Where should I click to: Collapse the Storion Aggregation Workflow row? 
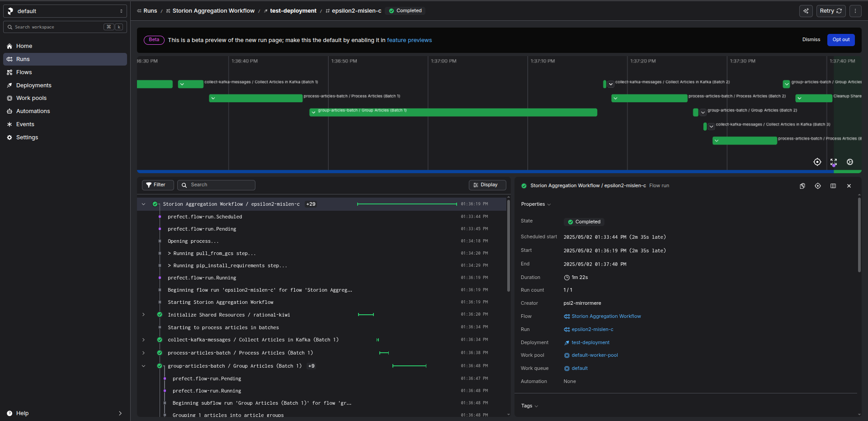(143, 204)
